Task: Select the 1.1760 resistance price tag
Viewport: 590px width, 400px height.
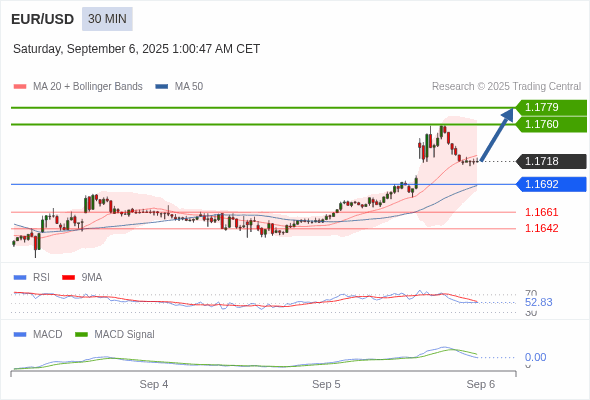Action: tap(551, 124)
